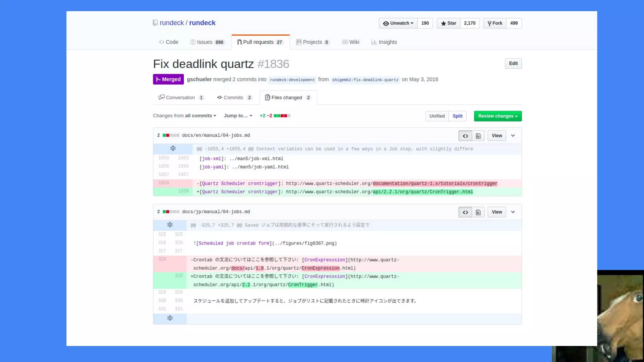
Task: Click the Star repository button
Action: pyautogui.click(x=448, y=23)
